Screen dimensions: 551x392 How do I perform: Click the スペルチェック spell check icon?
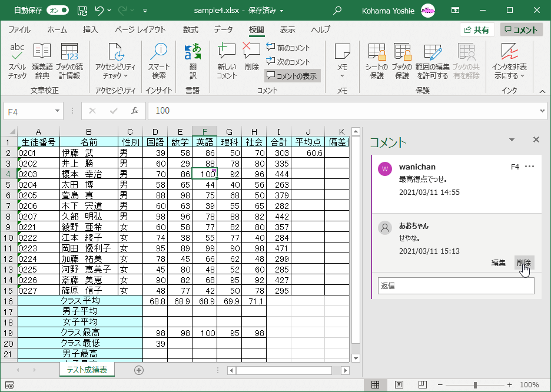coord(17,61)
